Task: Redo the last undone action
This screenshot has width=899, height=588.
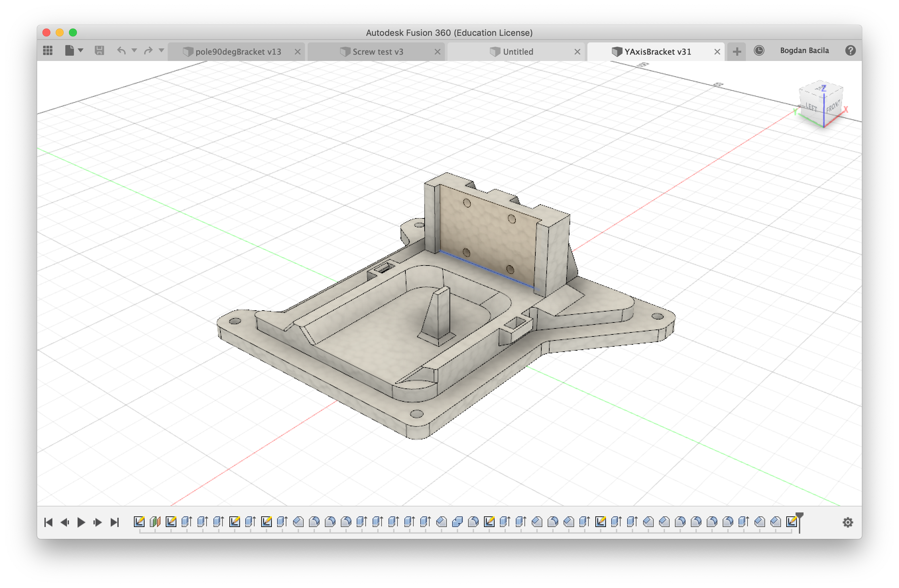Action: pos(148,51)
